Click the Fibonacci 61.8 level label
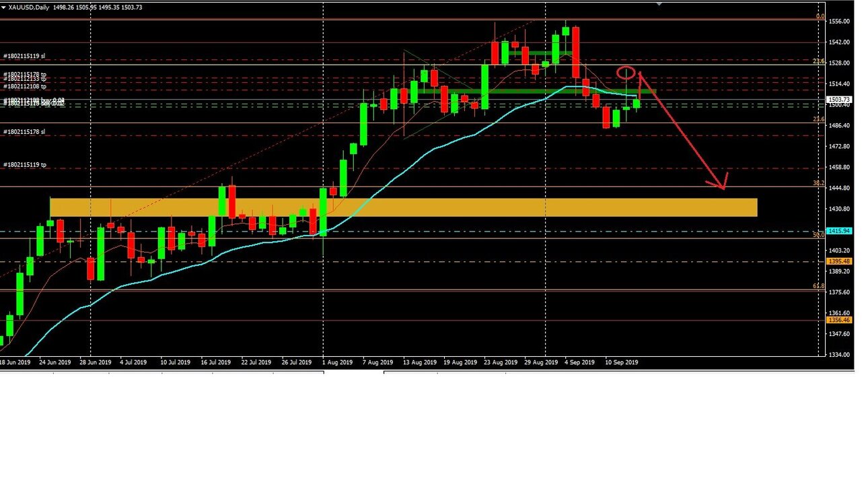 coord(819,286)
